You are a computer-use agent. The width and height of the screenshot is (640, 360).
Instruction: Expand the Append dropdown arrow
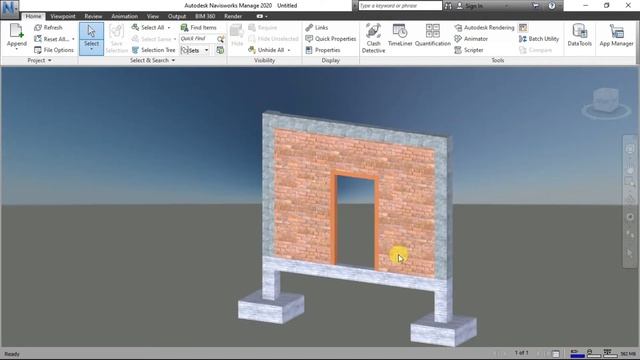click(16, 49)
